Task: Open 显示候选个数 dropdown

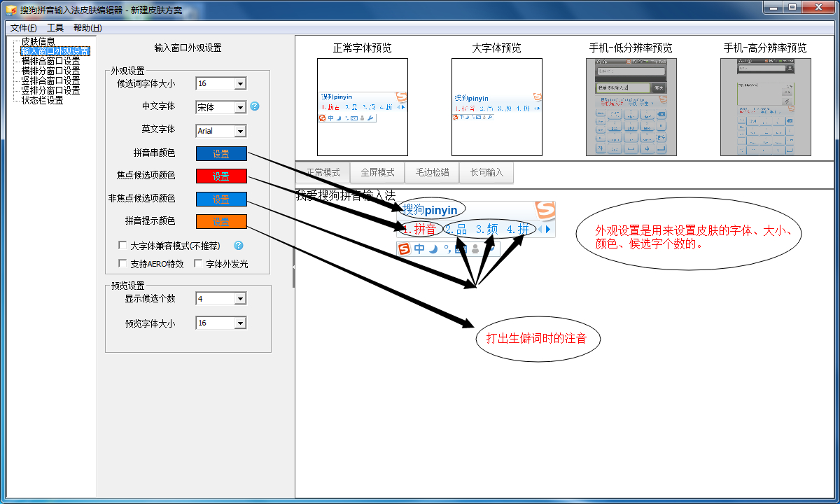Action: click(x=240, y=299)
